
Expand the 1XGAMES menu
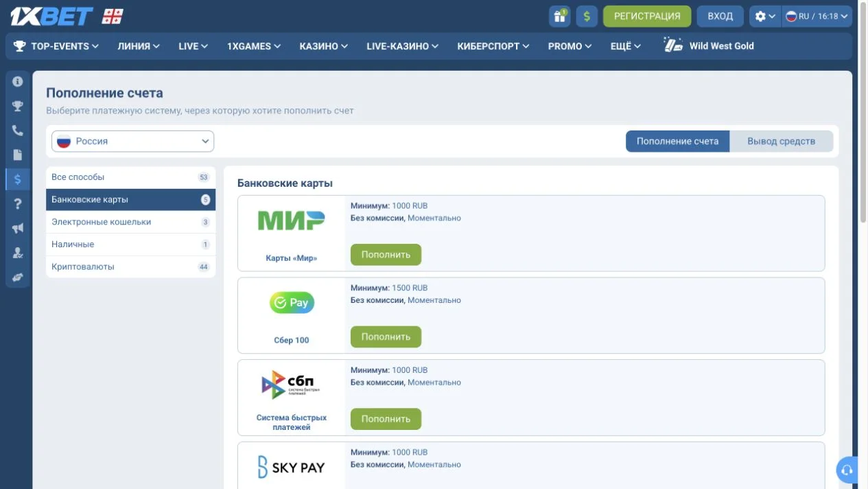pyautogui.click(x=254, y=46)
